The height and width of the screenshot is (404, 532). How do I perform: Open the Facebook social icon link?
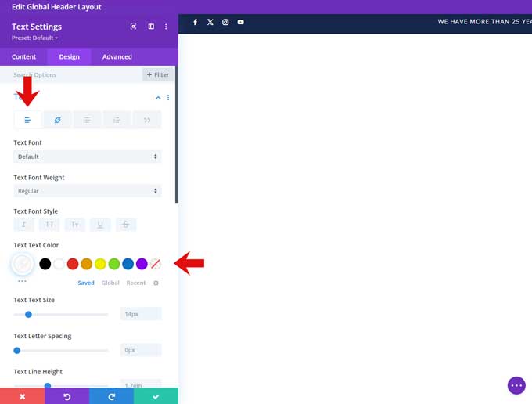[x=195, y=22]
